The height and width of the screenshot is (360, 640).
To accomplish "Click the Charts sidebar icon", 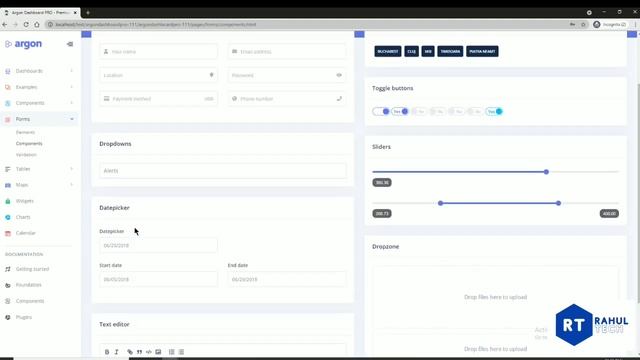I will (8, 217).
